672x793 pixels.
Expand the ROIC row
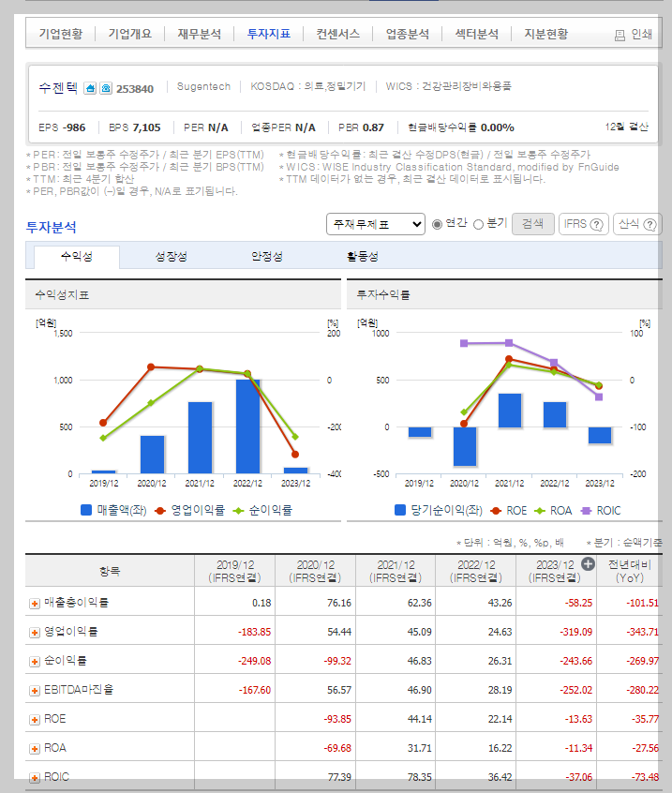point(35,778)
